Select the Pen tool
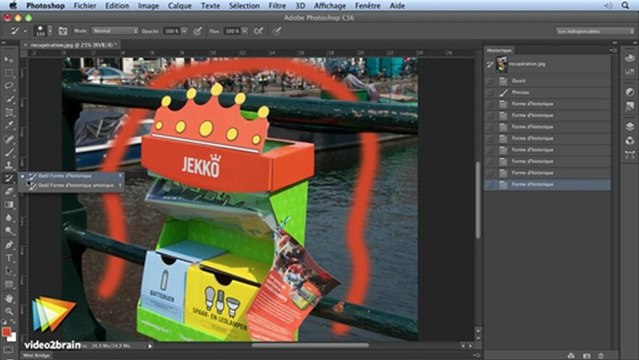 (9, 245)
